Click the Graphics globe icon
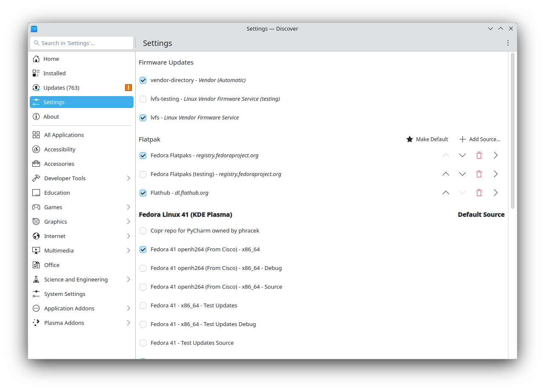545x392 pixels. (36, 222)
